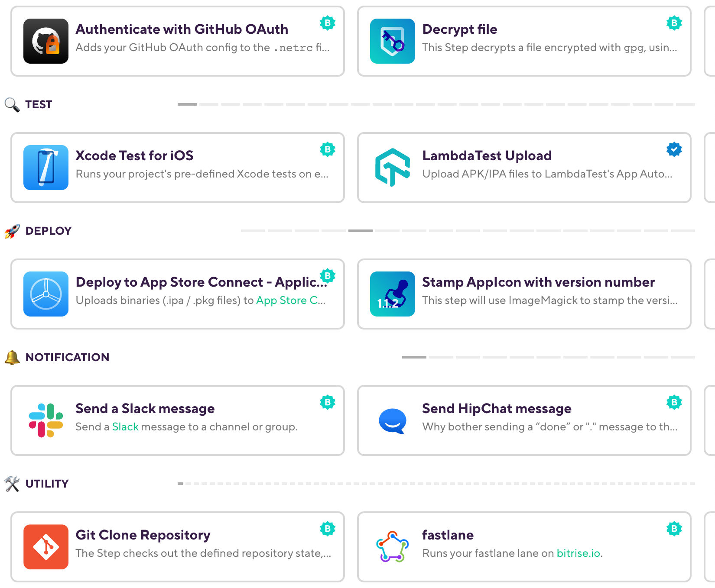Select the LambdaTest Upload step title
The height and width of the screenshot is (588, 715).
point(487,155)
